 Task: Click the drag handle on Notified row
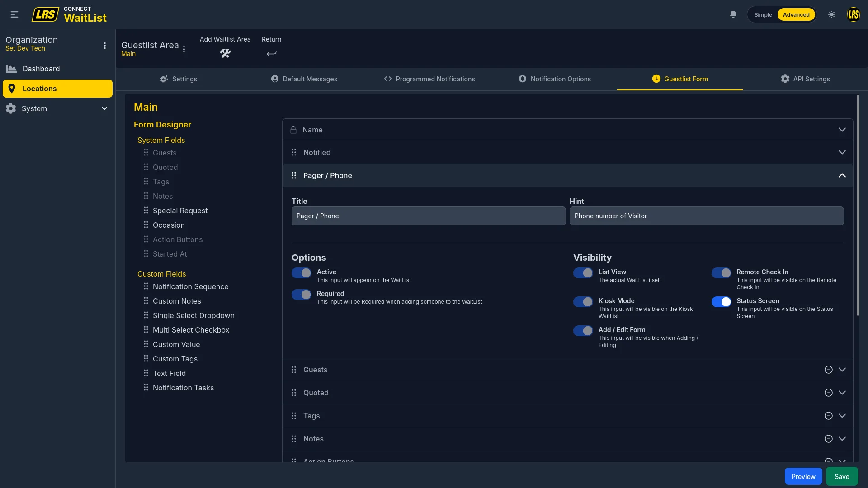coord(294,152)
